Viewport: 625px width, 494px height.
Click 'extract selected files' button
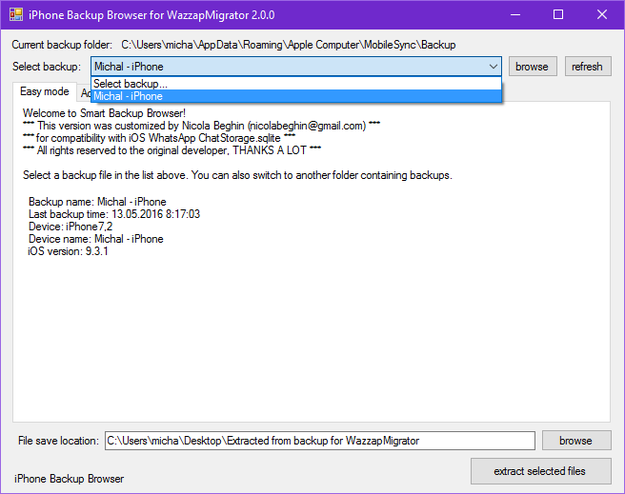coord(539,471)
